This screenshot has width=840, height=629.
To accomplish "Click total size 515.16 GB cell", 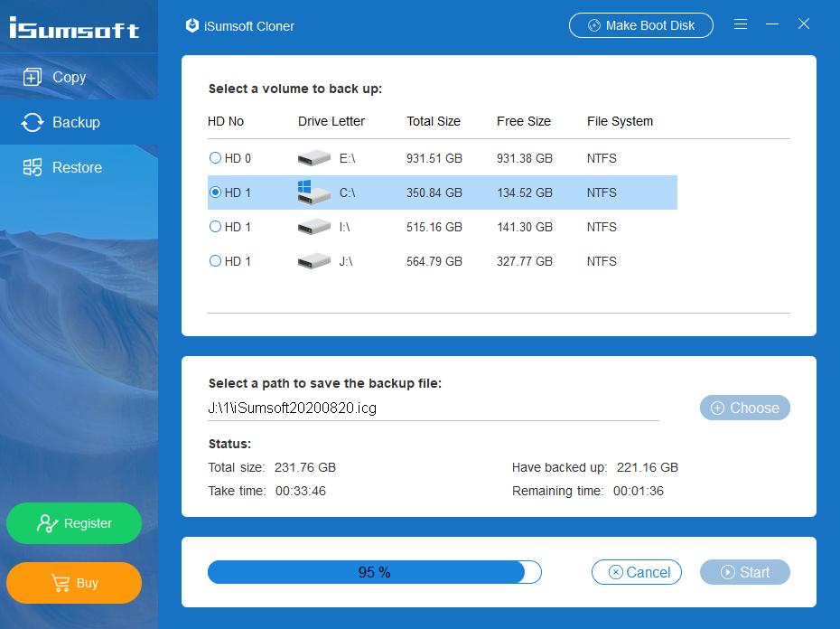I will [x=434, y=227].
